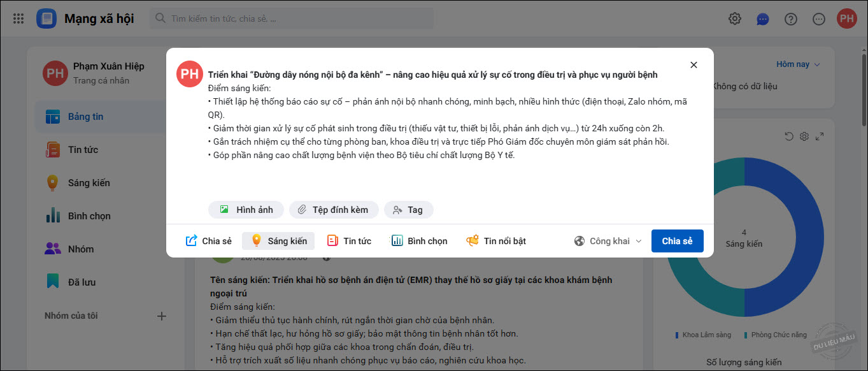
Task: Open Phạm Xuân Hiệp profile page
Action: [x=108, y=66]
